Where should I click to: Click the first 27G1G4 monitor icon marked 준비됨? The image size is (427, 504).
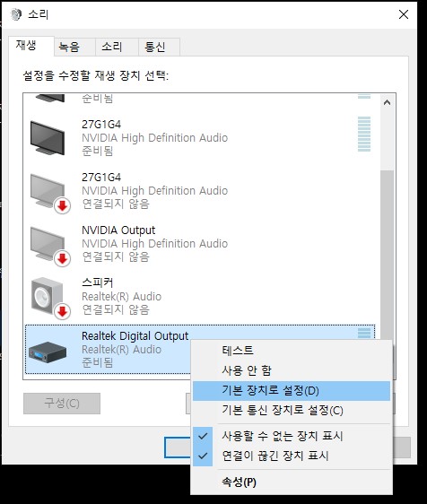coord(48,137)
